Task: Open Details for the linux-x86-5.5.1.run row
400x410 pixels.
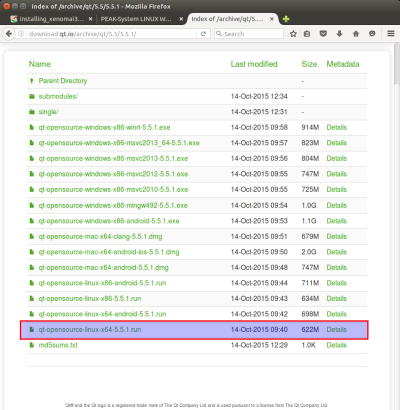Action: click(x=337, y=298)
